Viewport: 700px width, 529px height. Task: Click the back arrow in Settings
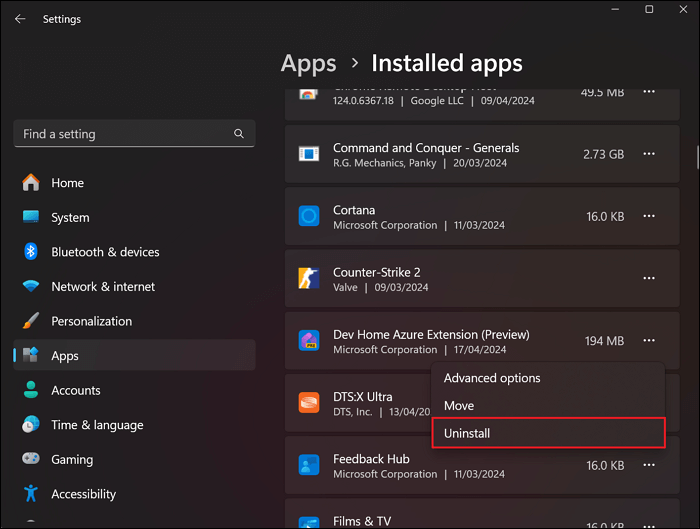20,19
